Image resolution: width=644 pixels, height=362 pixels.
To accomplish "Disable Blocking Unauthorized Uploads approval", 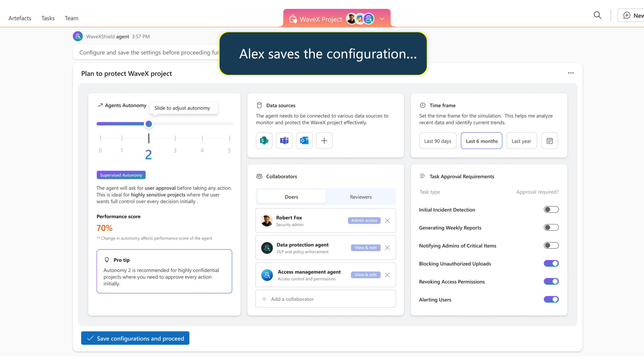I will coord(551,263).
